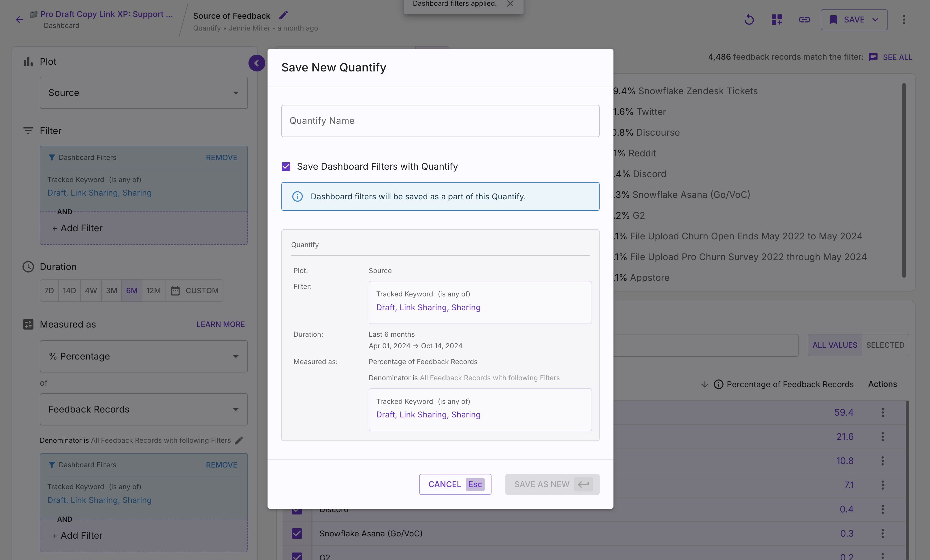This screenshot has height=560, width=930.
Task: Collapse the side panel with purple chevron
Action: coord(257,63)
